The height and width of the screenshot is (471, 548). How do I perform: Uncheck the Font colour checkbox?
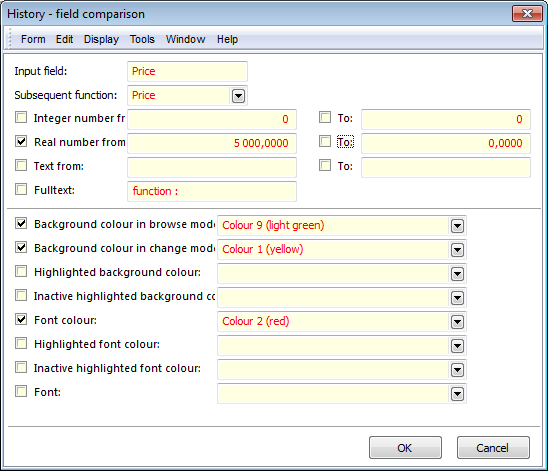(21, 319)
